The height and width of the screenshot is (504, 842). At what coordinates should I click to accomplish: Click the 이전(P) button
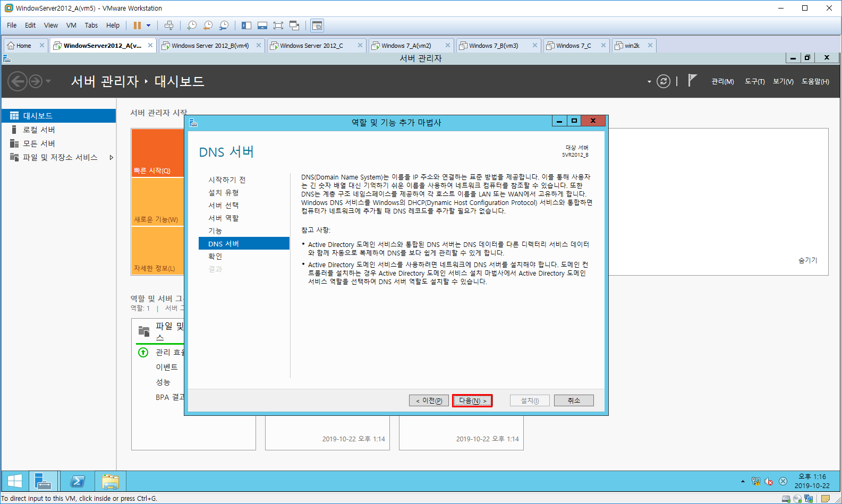[x=429, y=400]
